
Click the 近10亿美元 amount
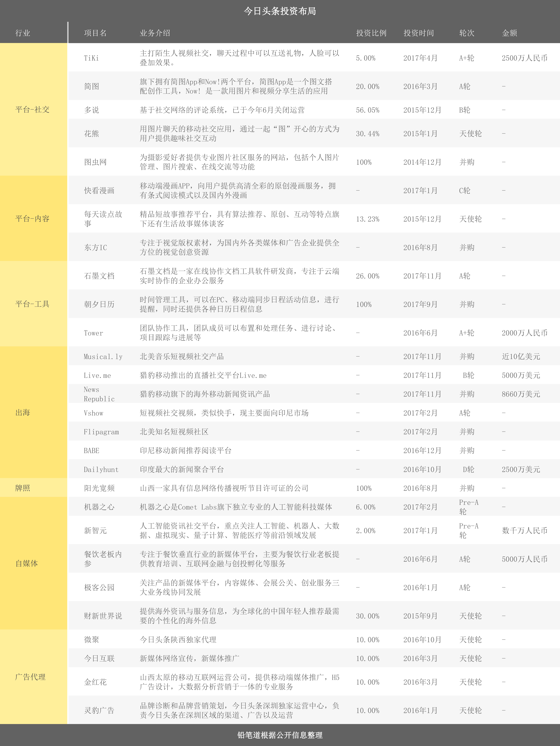[521, 356]
